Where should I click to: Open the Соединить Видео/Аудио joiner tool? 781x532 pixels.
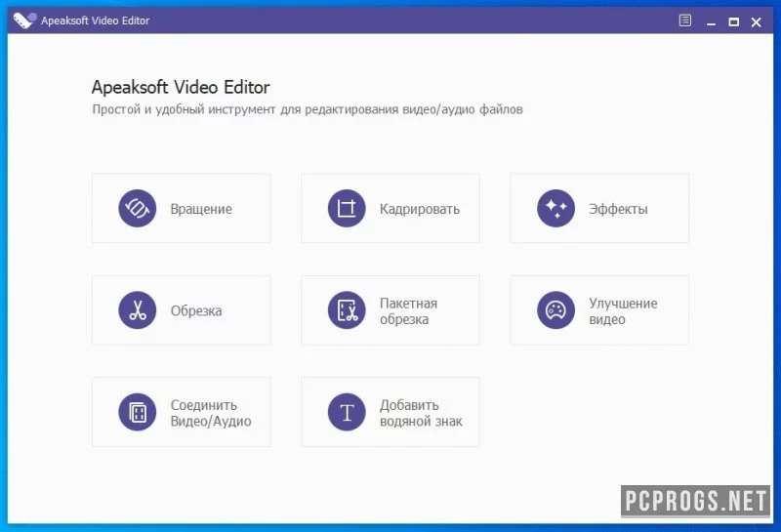point(181,412)
